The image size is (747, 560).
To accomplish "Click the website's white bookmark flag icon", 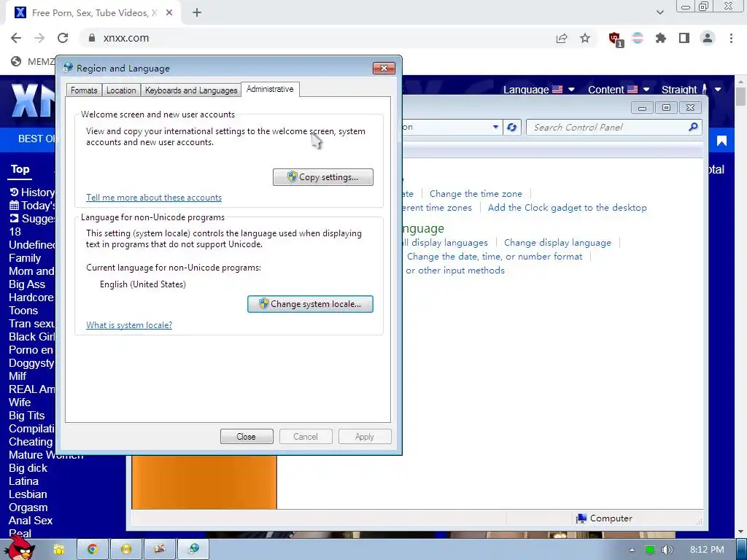I will click(x=721, y=141).
